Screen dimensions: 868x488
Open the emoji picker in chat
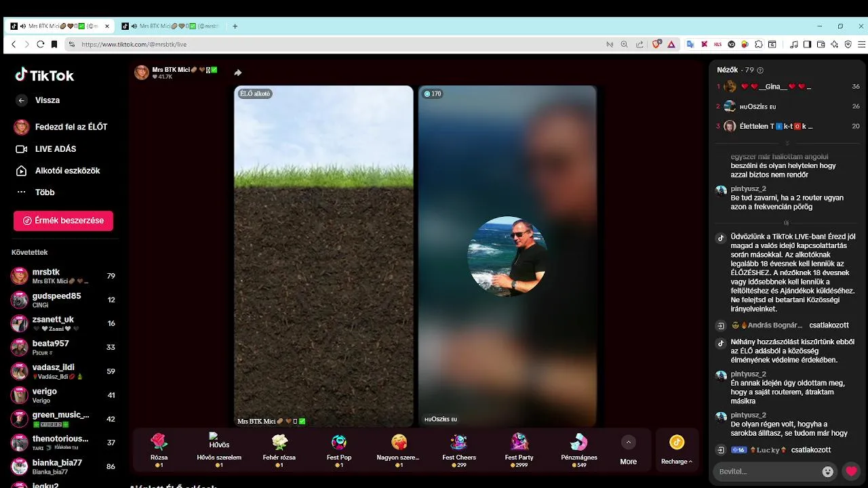coord(827,472)
